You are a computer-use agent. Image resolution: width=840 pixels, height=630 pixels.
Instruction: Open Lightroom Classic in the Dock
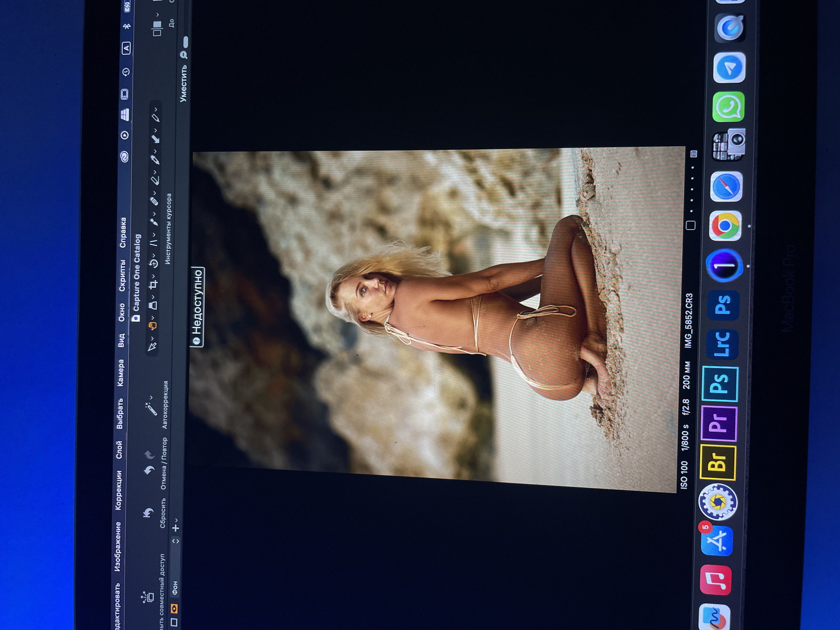[722, 344]
